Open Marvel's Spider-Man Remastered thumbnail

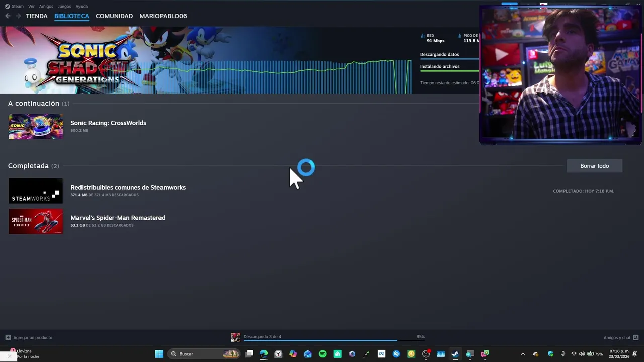pos(36,221)
